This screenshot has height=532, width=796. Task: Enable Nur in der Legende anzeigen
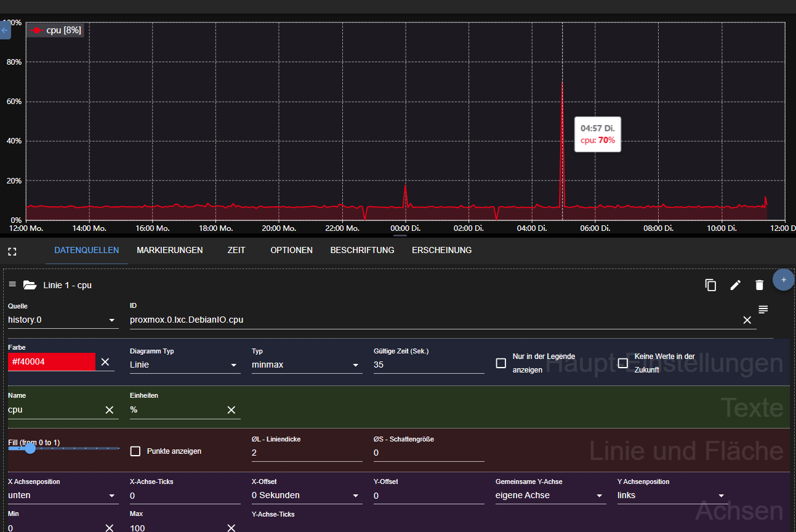501,363
